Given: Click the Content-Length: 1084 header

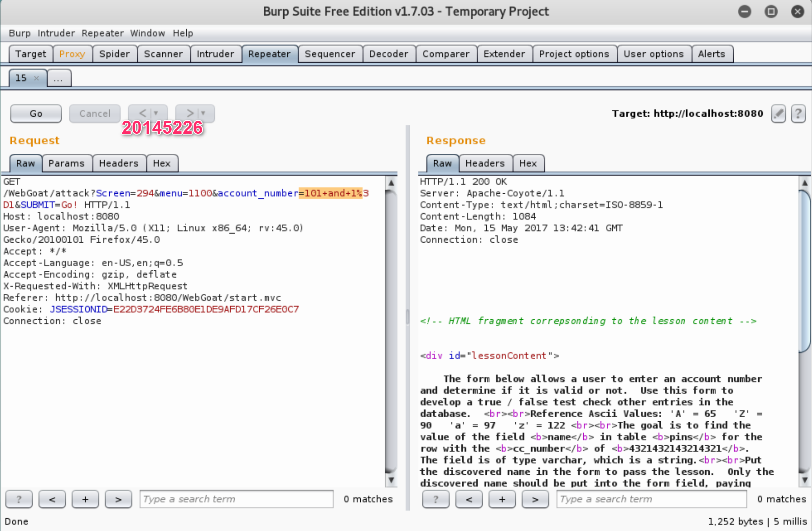Looking at the screenshot, I should tap(478, 217).
